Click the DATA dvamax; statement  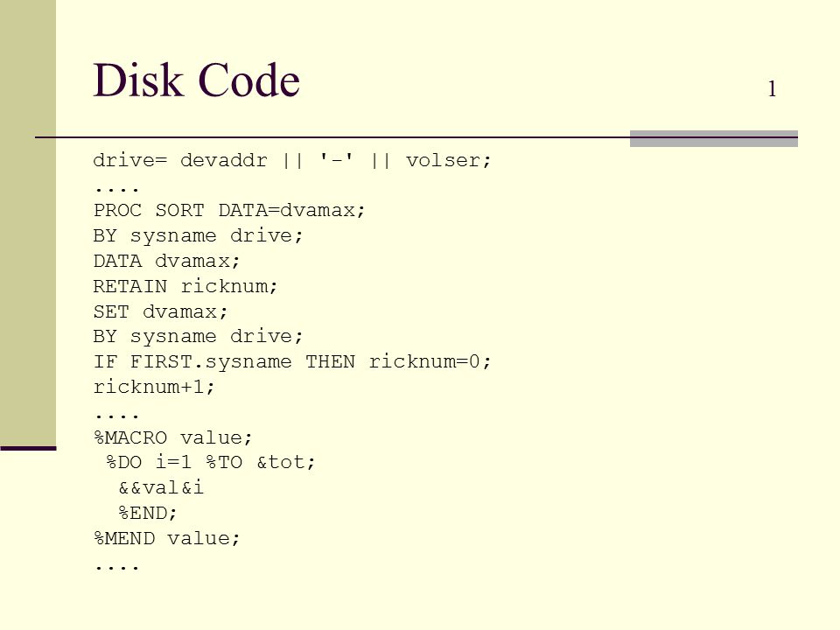[166, 261]
